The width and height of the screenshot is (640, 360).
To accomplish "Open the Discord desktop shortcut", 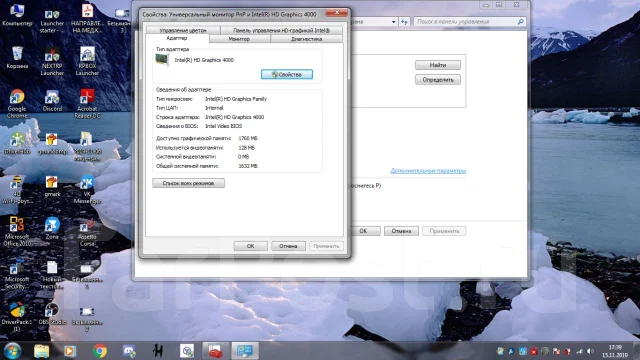I will (52, 101).
